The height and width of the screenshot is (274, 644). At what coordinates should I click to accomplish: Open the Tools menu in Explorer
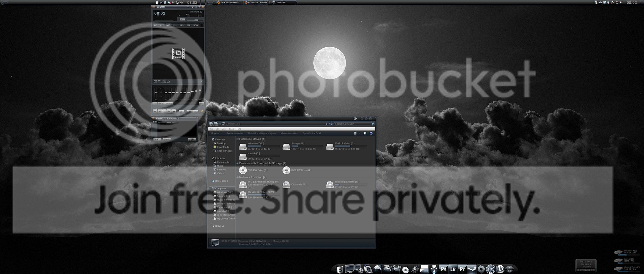point(231,129)
